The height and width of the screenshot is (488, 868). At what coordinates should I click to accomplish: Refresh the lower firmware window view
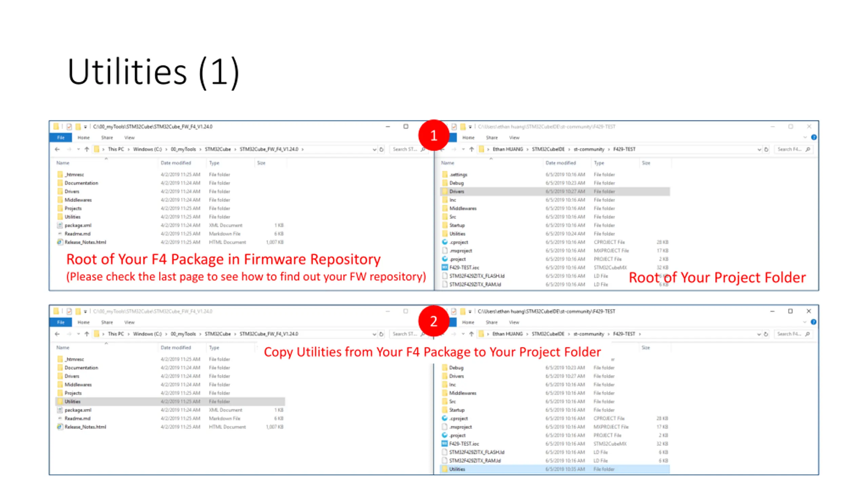point(381,334)
